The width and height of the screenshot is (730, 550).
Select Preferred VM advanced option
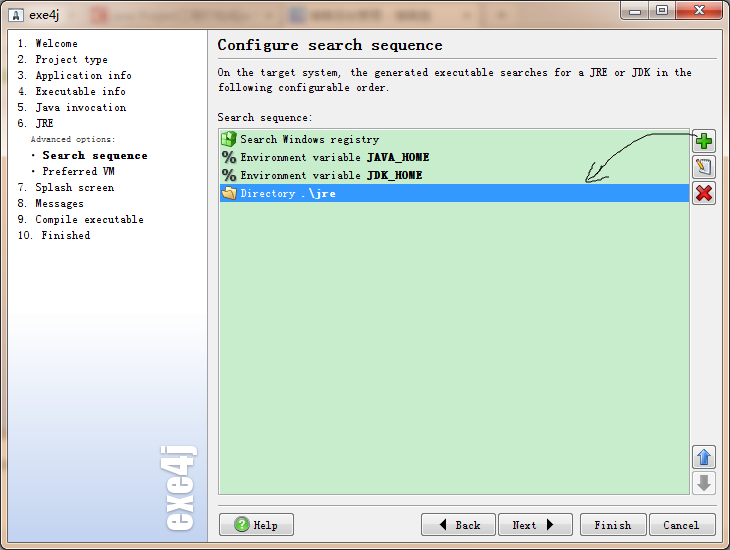tap(78, 172)
